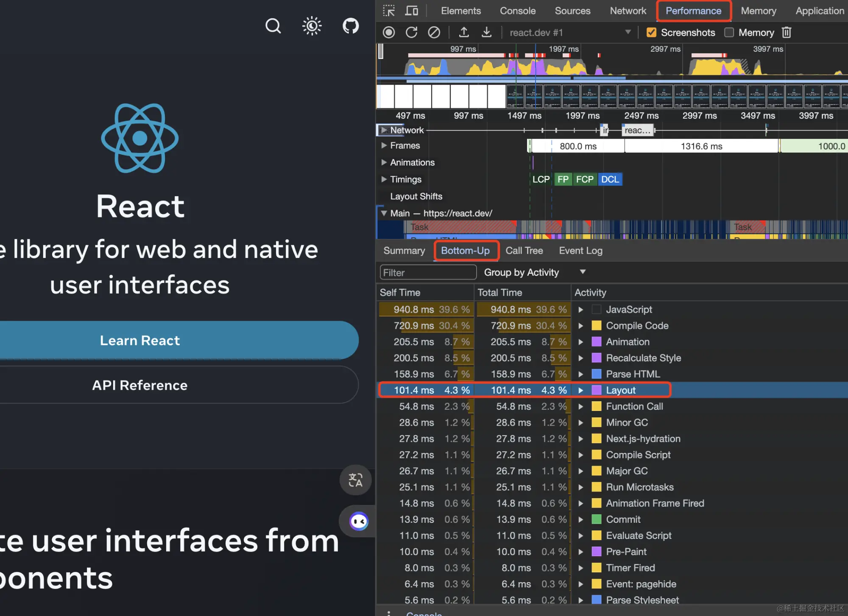Click the translate floating icon
This screenshot has height=616, width=848.
pyautogui.click(x=355, y=480)
